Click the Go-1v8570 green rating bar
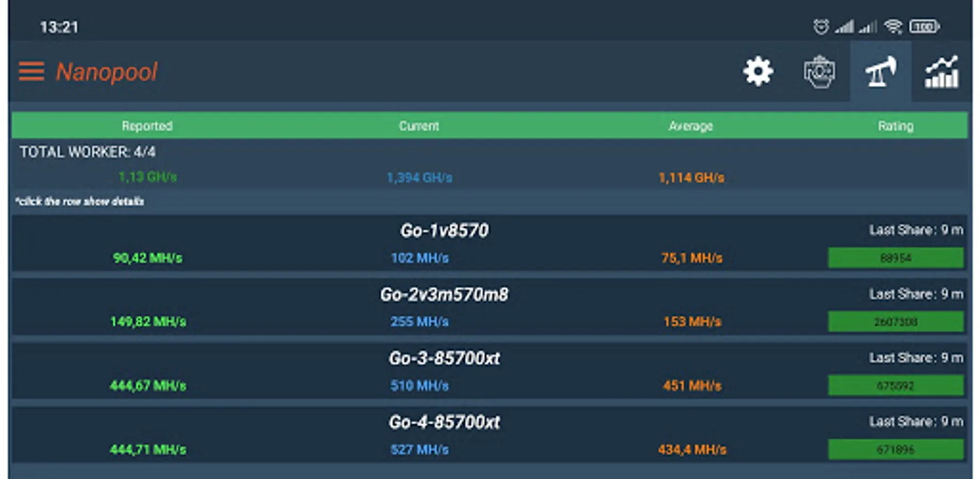This screenshot has width=980, height=479. [896, 258]
